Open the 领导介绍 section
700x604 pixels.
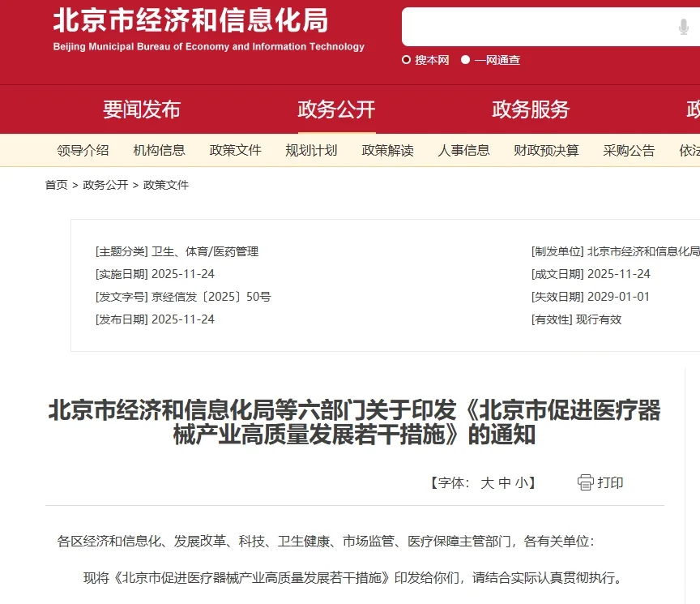[x=82, y=150]
